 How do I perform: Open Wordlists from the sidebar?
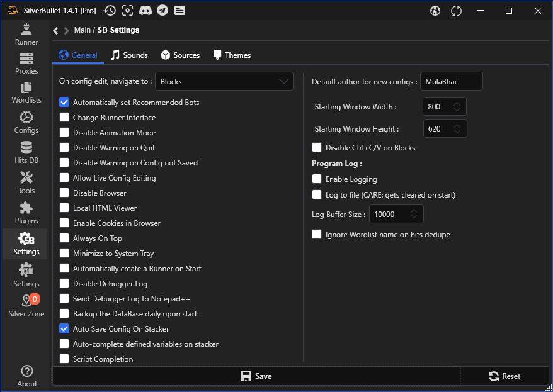[x=26, y=92]
